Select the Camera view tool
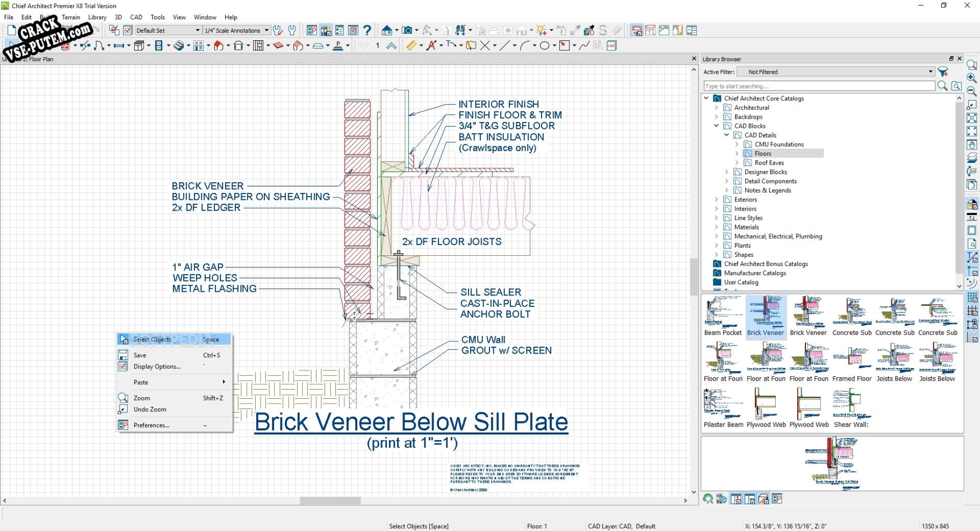The image size is (980, 531). tap(407, 31)
